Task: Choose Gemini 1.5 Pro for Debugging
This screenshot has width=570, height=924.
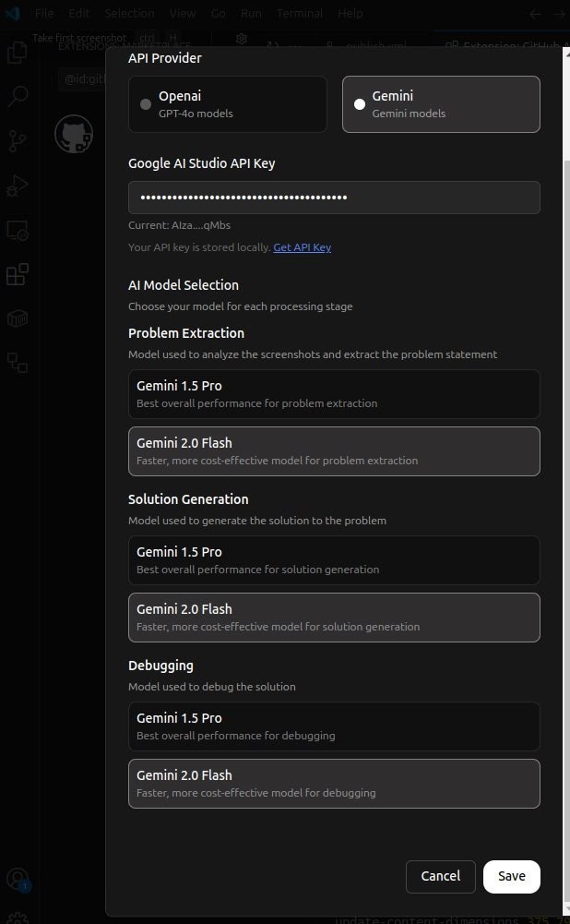Action: (334, 726)
